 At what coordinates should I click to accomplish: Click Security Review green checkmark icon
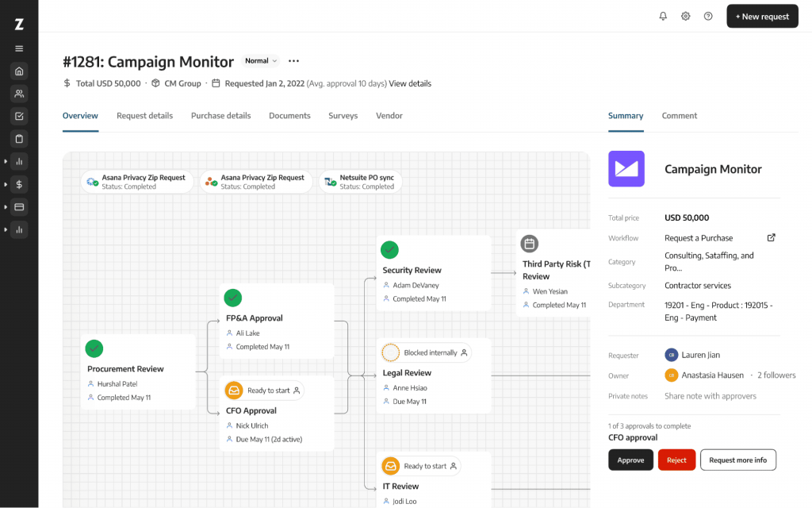pyautogui.click(x=389, y=250)
